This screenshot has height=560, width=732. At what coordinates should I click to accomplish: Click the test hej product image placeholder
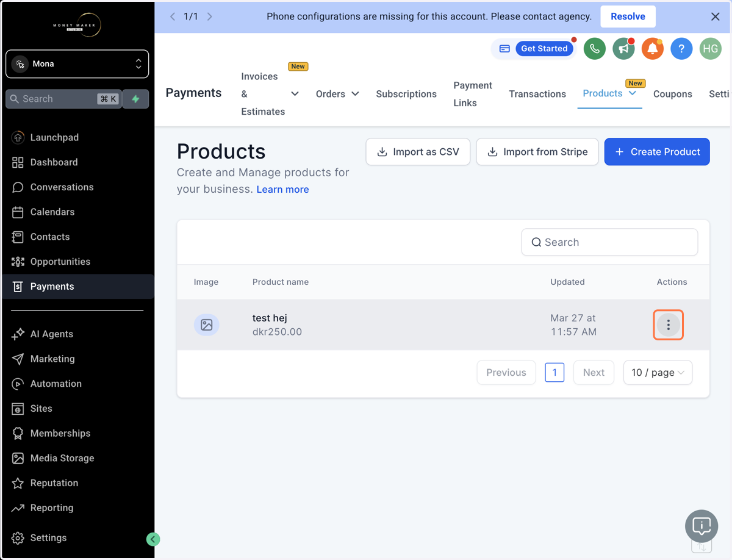[207, 325]
